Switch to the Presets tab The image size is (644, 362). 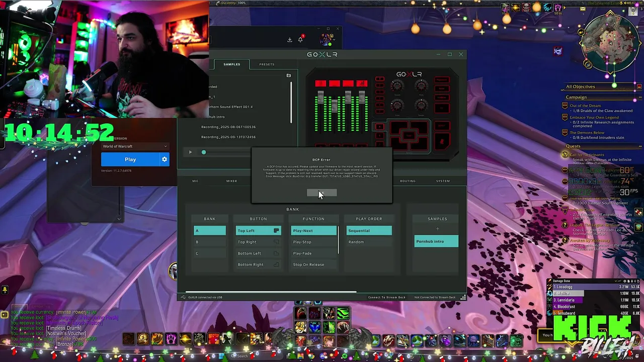point(267,64)
